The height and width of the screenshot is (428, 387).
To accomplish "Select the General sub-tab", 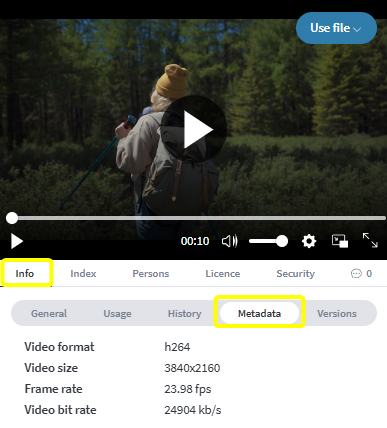I will click(49, 314).
